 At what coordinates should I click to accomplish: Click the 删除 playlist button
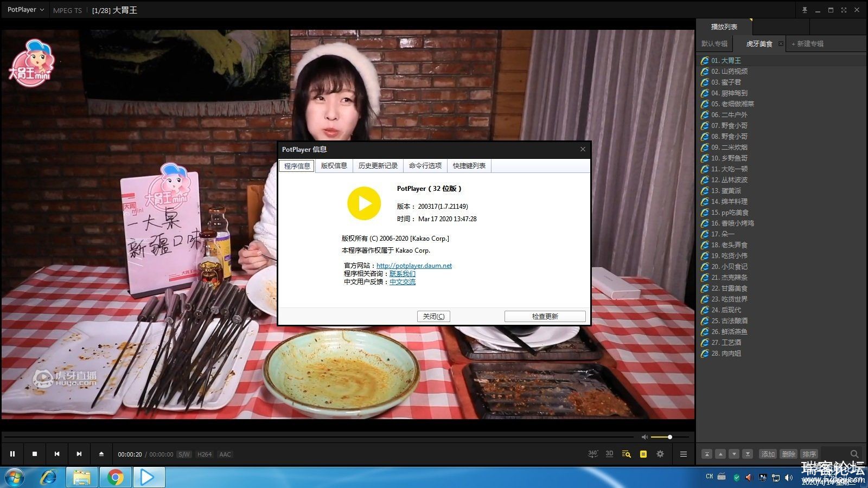788,454
